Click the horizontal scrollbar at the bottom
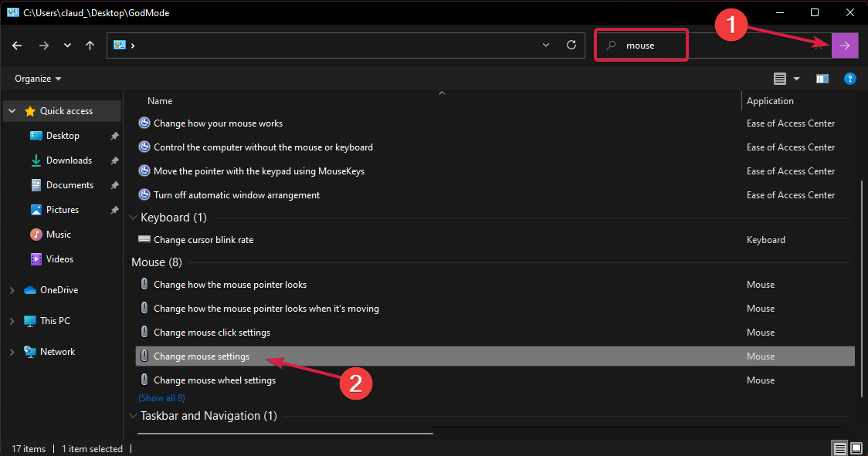Screen dimensions: 868x456 click(285, 434)
